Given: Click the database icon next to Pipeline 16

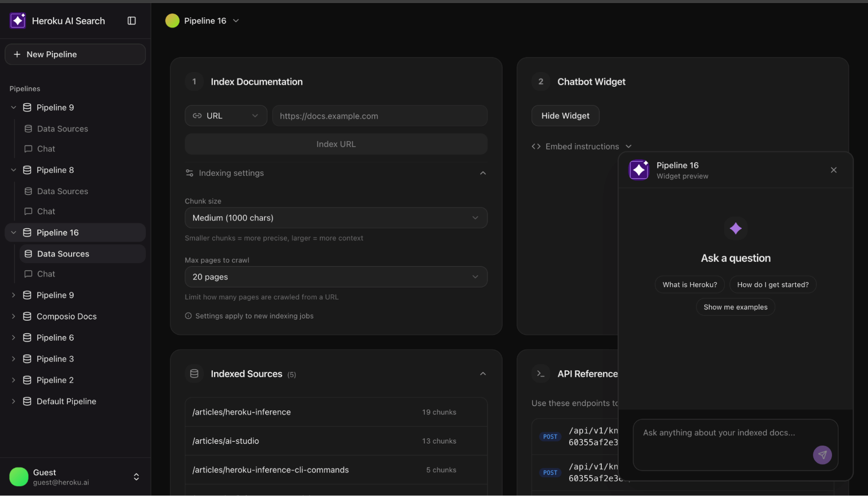Looking at the screenshot, I should click(x=26, y=232).
